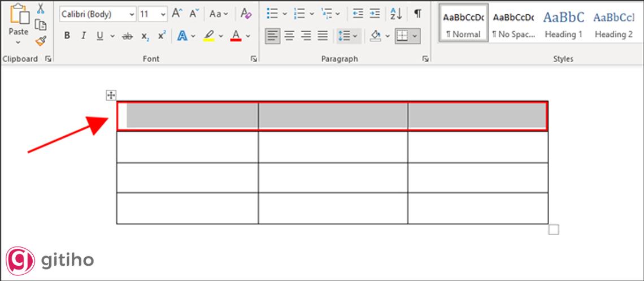Apply the Normal style

pyautogui.click(x=463, y=23)
